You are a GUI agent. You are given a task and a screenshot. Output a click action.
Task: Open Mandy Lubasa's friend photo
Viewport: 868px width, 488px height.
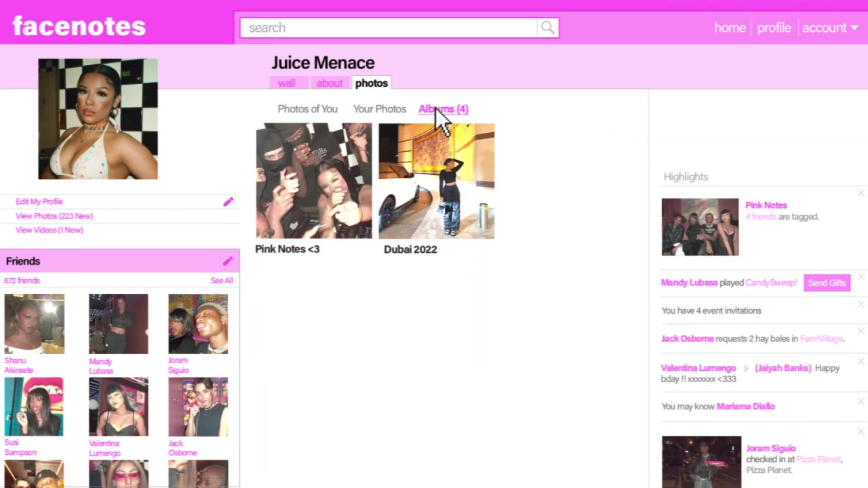click(x=118, y=324)
